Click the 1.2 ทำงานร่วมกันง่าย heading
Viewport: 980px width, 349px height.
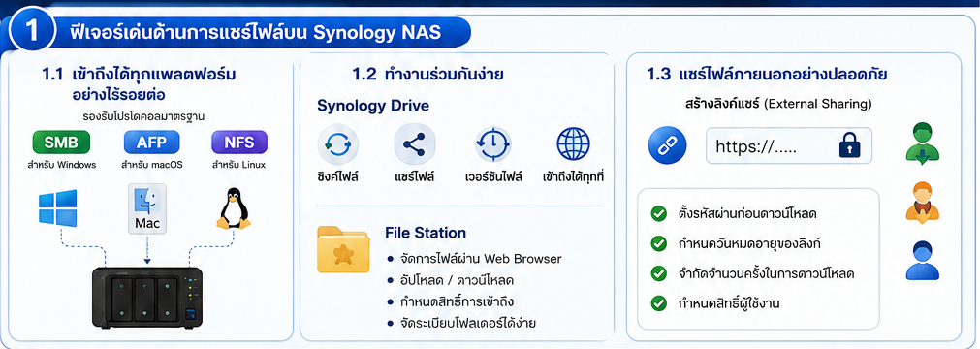pyautogui.click(x=428, y=75)
